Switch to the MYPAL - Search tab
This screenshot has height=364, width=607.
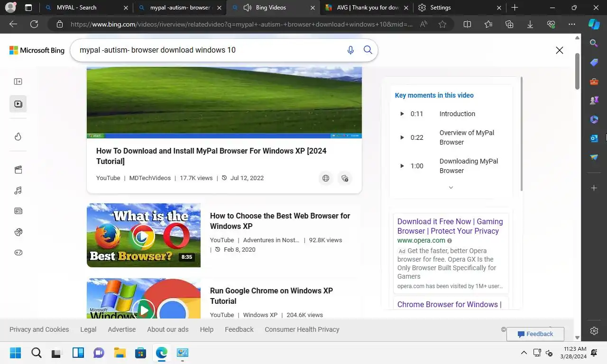[86, 8]
